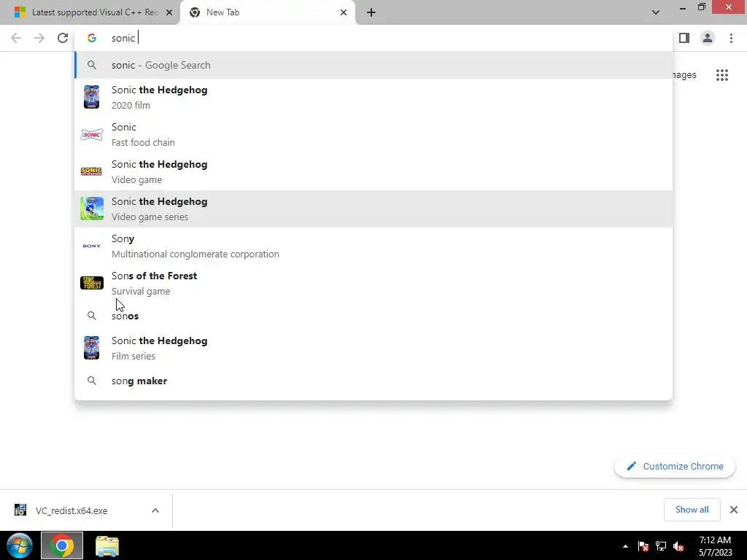This screenshot has width=747, height=560.
Task: Click the Sony logo thumbnail
Action: [x=91, y=246]
